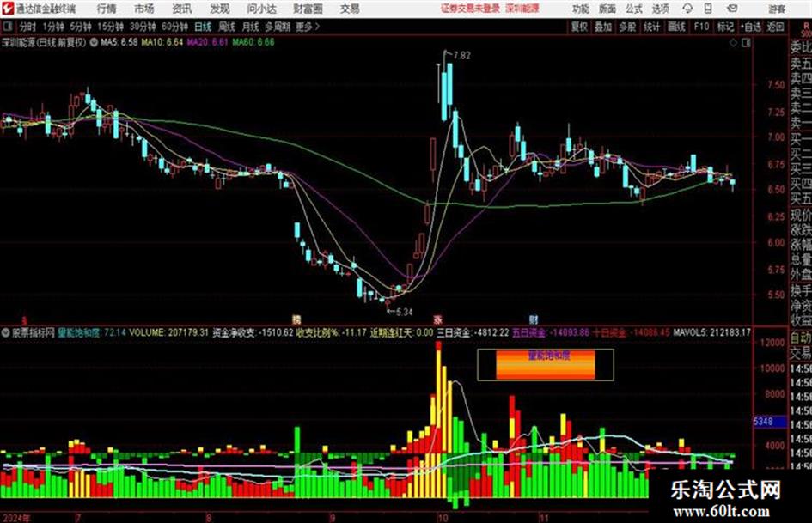Viewport: 812px width, 523px height.
Task: Select the 多周期 multi-period tab
Action: 278,27
